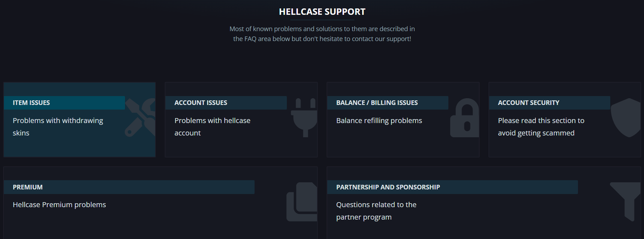
Task: Click the stacked documents icon in Premium
Action: (x=302, y=202)
